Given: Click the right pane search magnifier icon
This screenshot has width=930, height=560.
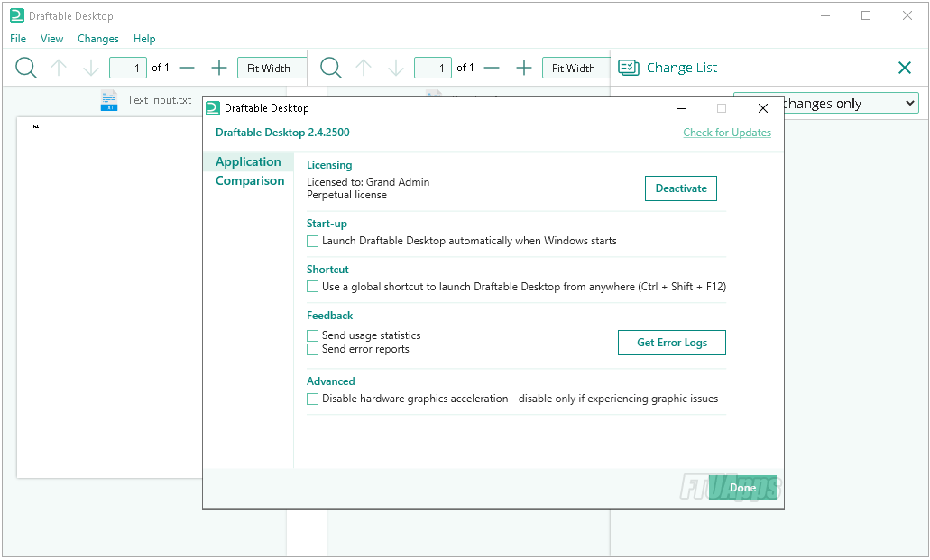Looking at the screenshot, I should pos(331,68).
